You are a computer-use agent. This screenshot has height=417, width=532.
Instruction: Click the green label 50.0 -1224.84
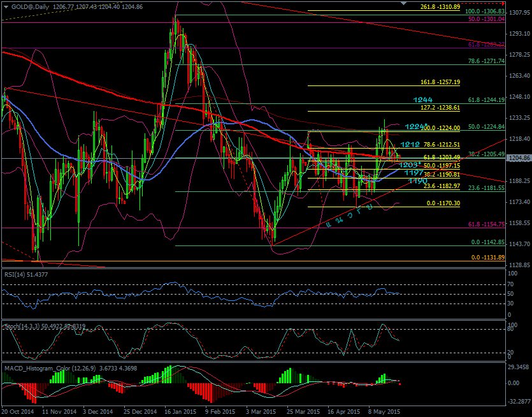[x=487, y=127]
